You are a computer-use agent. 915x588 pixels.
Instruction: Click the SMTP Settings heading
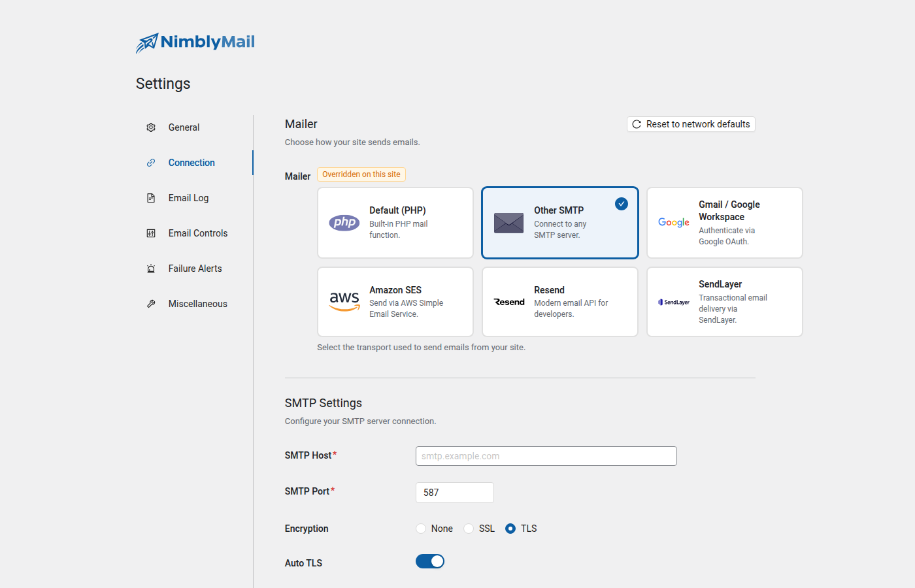[324, 403]
